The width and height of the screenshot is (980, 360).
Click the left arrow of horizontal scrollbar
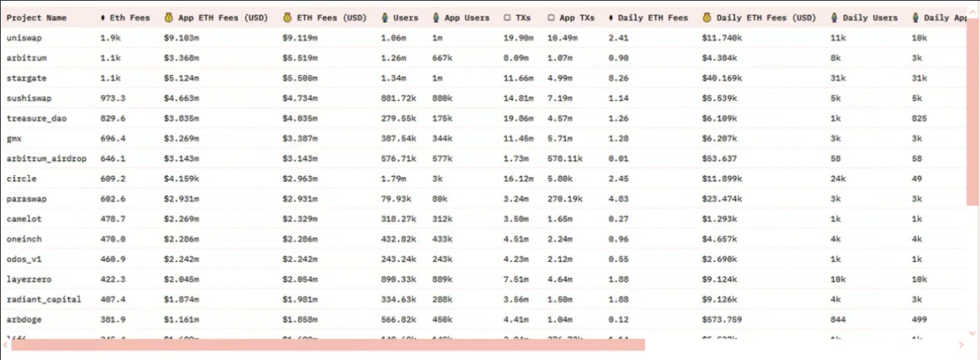pyautogui.click(x=6, y=345)
